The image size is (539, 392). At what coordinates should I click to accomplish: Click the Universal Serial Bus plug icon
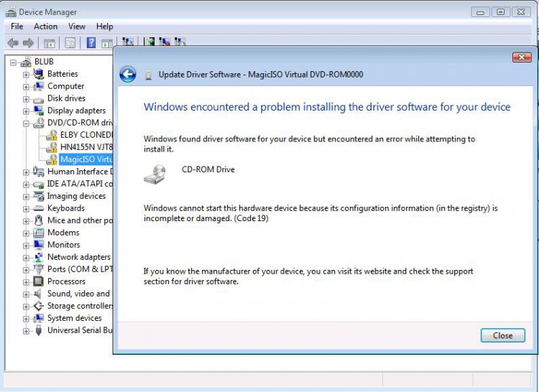coord(39,330)
